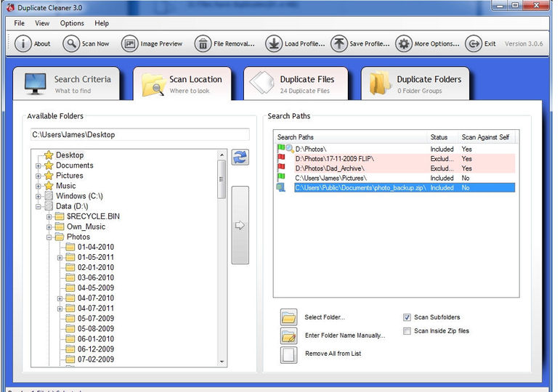Start scanning with Scan Now magnifier icon
Screen dimensions: 560x392
[x=71, y=44]
